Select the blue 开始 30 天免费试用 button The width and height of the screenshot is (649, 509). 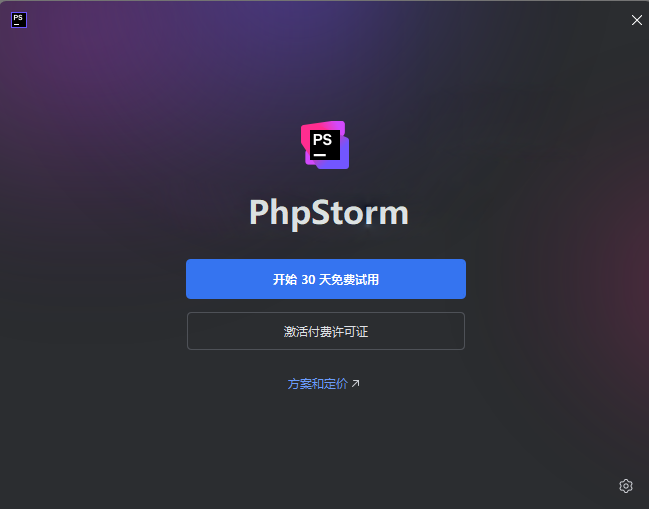click(326, 279)
